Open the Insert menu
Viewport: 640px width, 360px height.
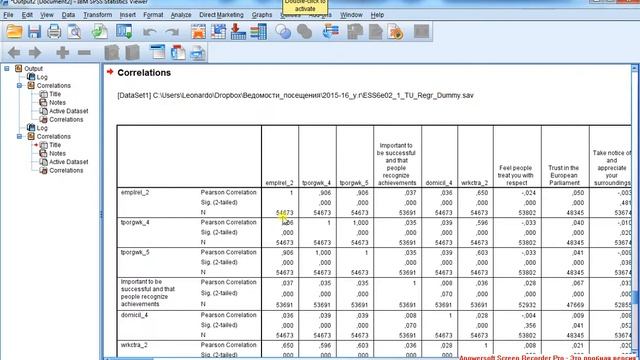128,15
